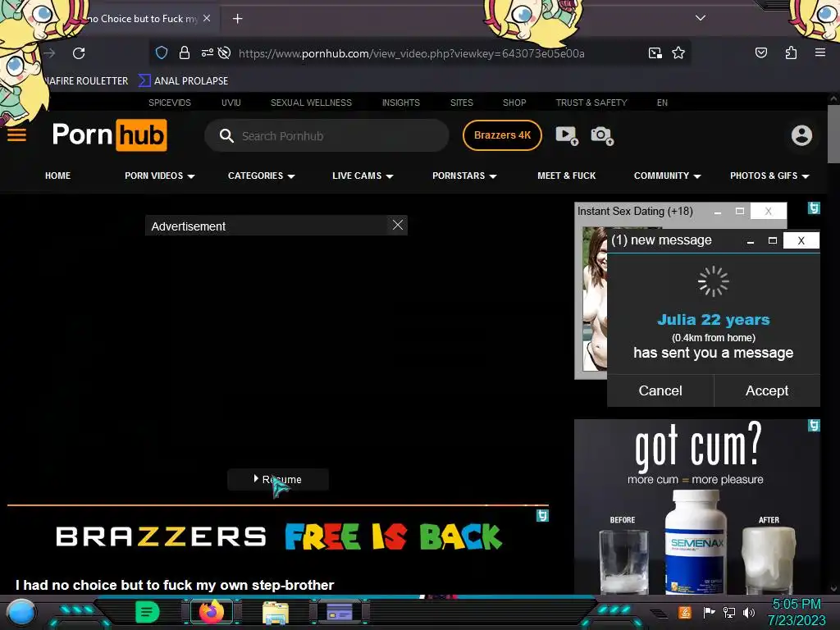Click the autoplay blocked icon
Image resolution: width=840 pixels, height=630 pixels.
[x=225, y=52]
